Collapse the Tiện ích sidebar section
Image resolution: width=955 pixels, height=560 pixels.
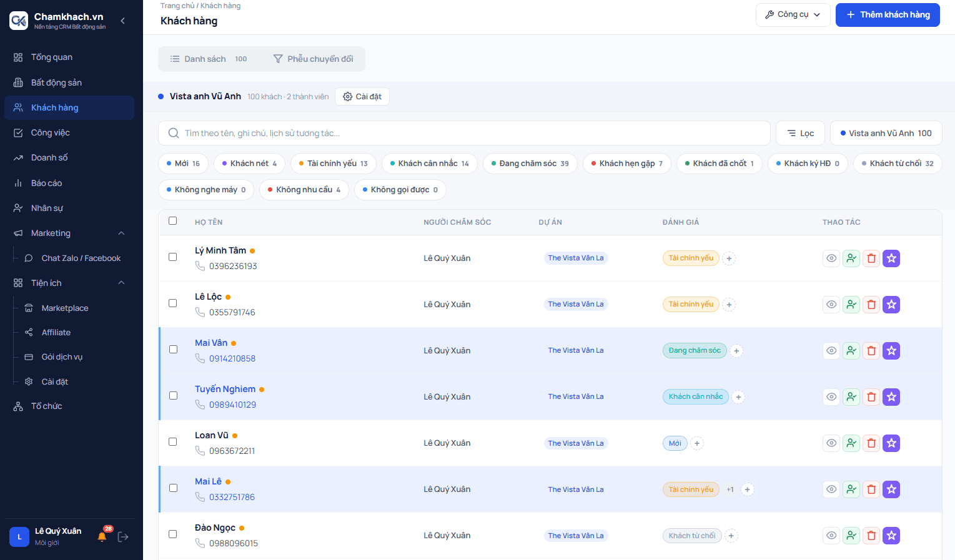(121, 283)
